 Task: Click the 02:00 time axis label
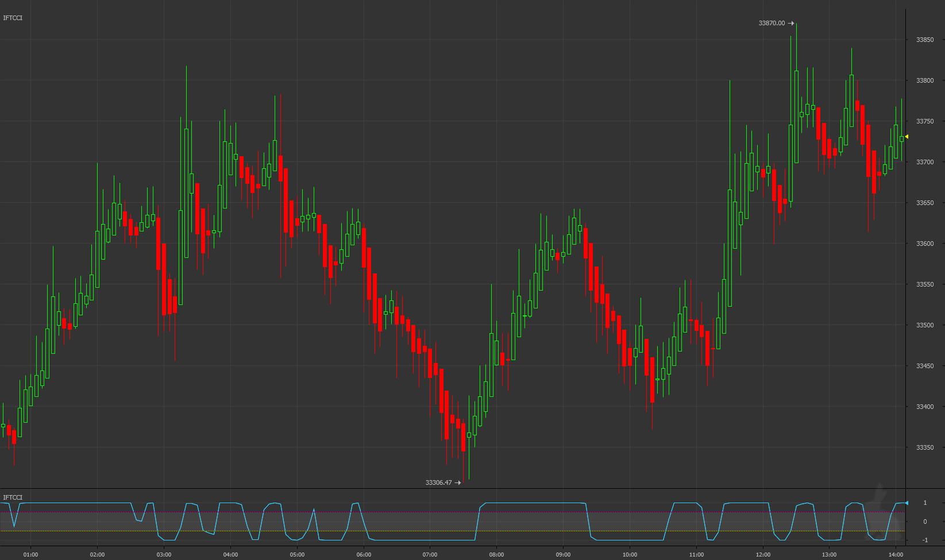[x=97, y=554]
